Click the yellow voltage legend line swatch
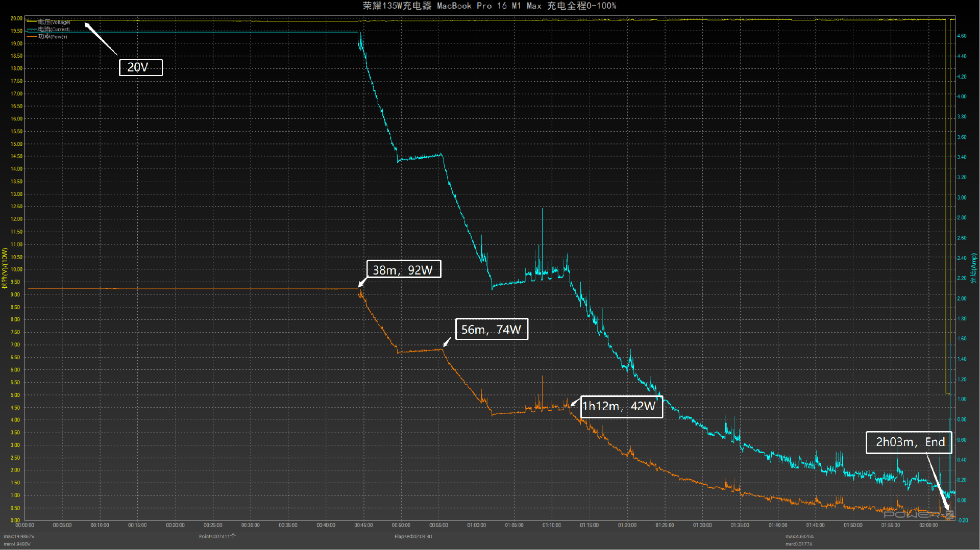 pos(31,22)
